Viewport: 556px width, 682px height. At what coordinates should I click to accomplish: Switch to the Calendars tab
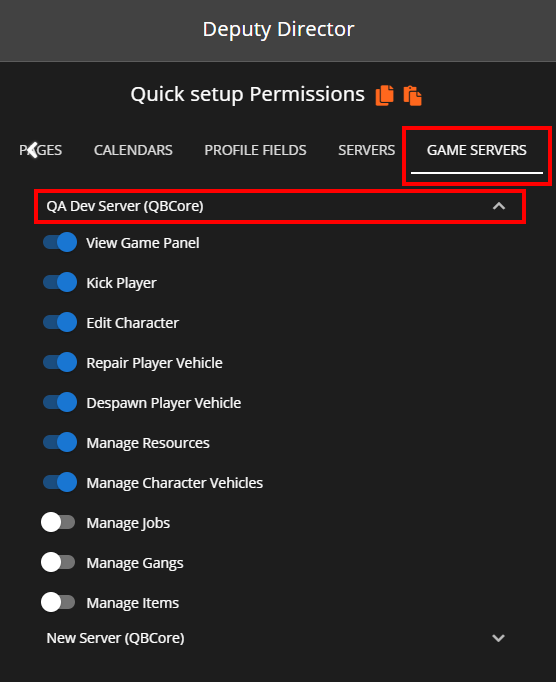[133, 150]
